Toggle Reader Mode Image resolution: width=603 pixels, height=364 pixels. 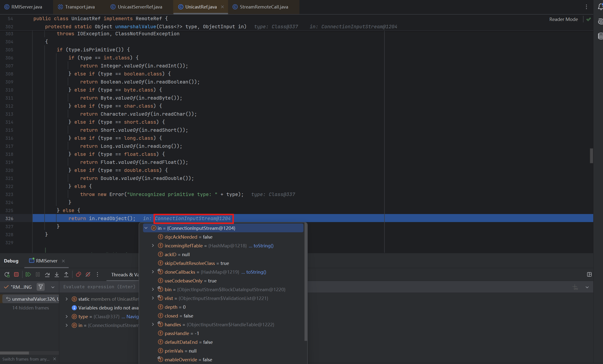tap(563, 19)
